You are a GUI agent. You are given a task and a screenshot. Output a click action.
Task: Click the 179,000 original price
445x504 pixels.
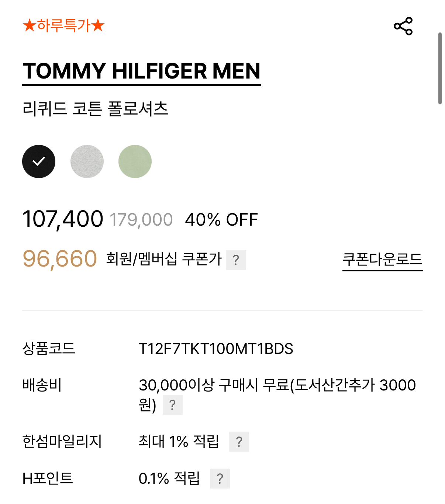[141, 220]
